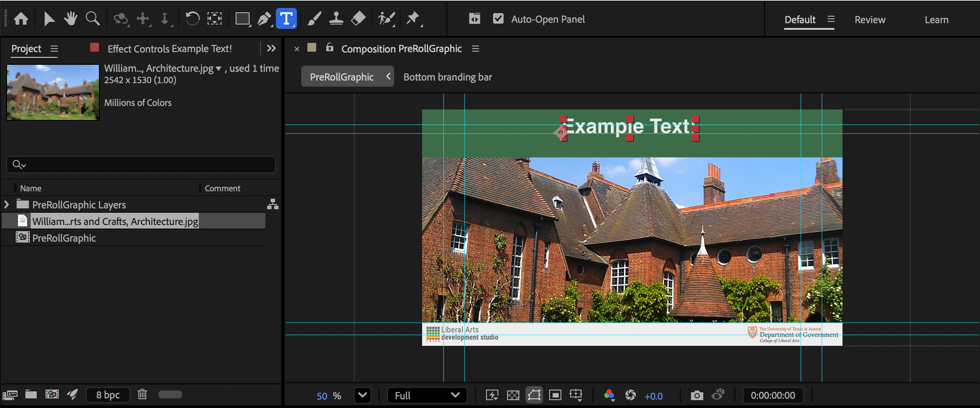Click the Bottom branding bar breadcrumb

pos(448,77)
